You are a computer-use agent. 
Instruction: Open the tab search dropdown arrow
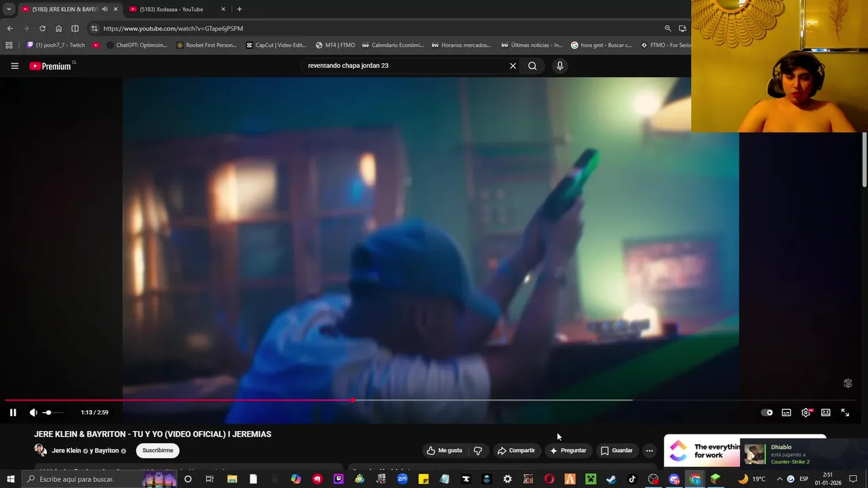coord(8,9)
